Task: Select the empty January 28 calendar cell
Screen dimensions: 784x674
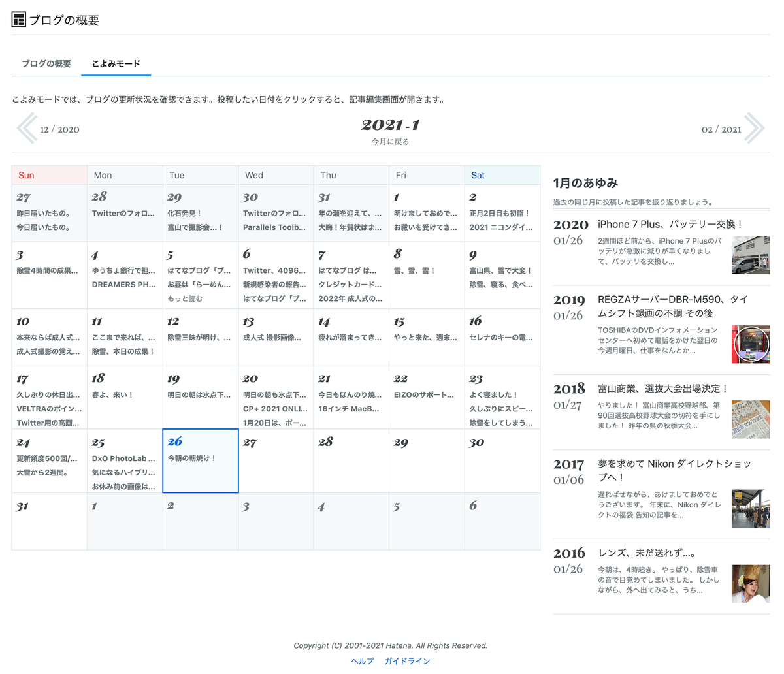Action: (351, 461)
